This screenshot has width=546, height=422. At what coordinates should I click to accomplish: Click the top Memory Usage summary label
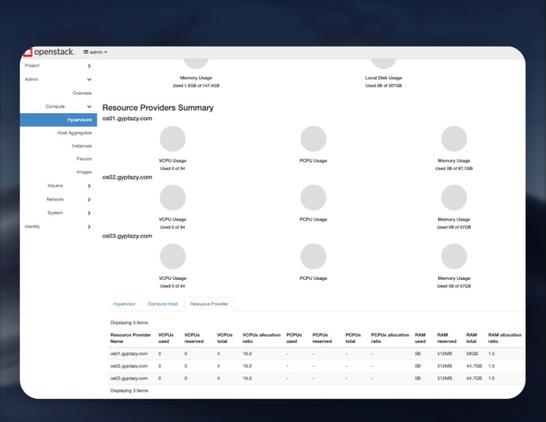click(196, 78)
